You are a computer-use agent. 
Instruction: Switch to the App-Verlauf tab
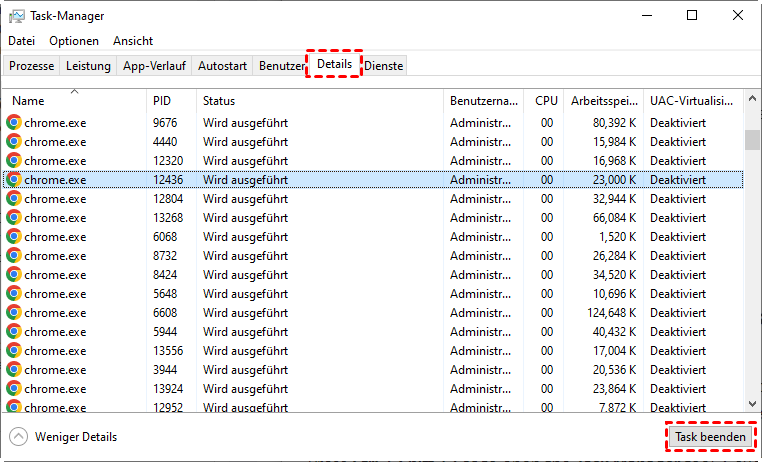(154, 66)
